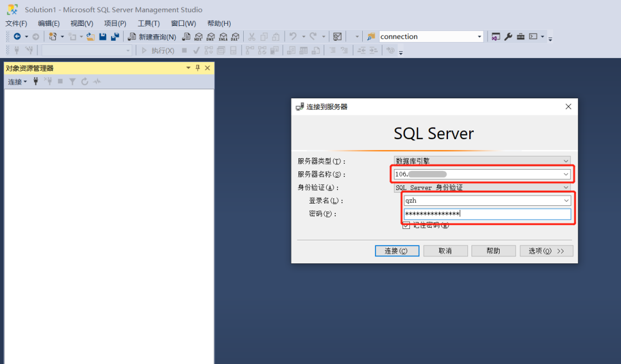
Task: Open the Tools menu
Action: point(148,24)
